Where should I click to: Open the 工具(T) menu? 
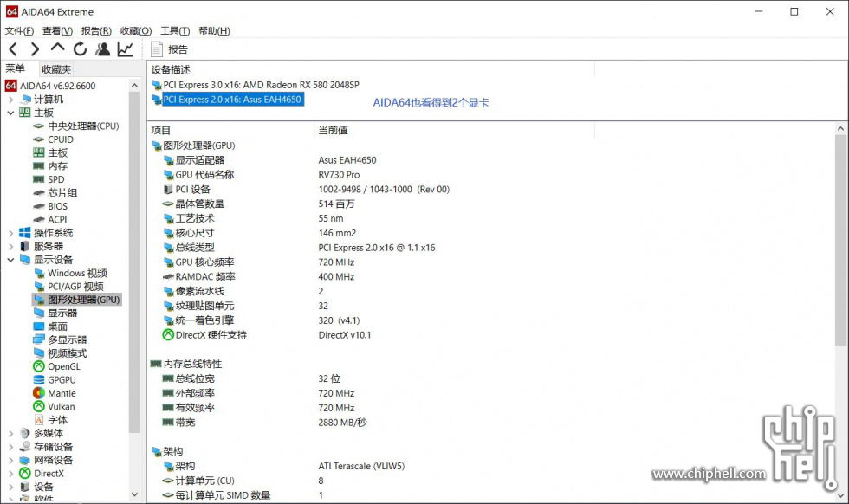[175, 31]
